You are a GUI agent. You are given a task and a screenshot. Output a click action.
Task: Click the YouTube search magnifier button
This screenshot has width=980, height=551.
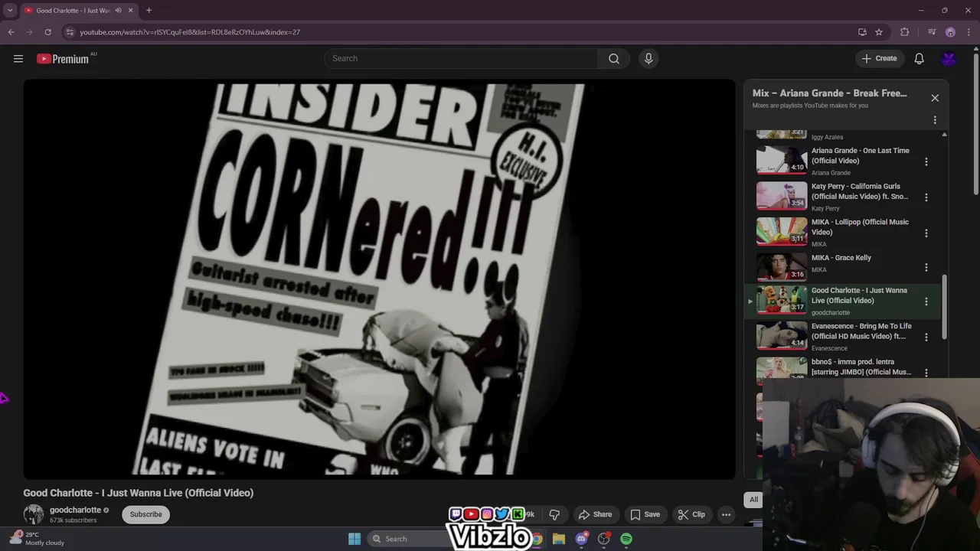(x=614, y=58)
